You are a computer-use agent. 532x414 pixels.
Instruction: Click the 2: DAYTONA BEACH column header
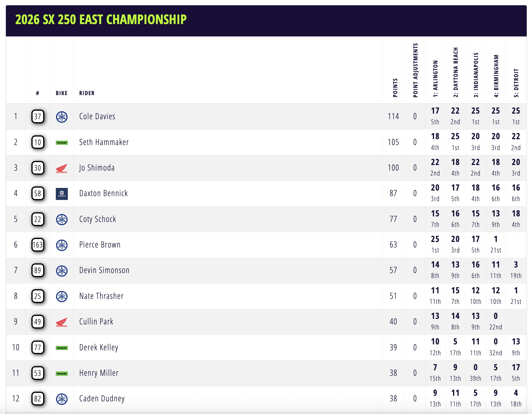tap(456, 72)
